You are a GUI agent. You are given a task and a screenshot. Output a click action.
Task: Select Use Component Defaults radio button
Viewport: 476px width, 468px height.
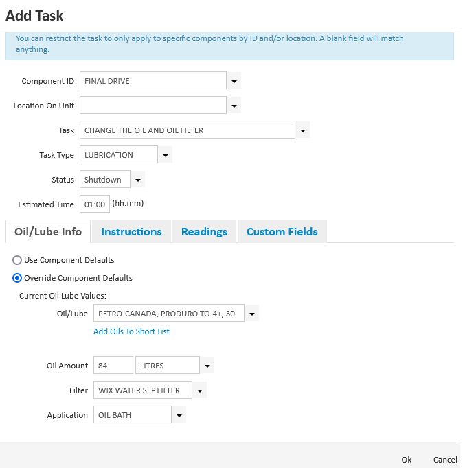click(x=18, y=260)
